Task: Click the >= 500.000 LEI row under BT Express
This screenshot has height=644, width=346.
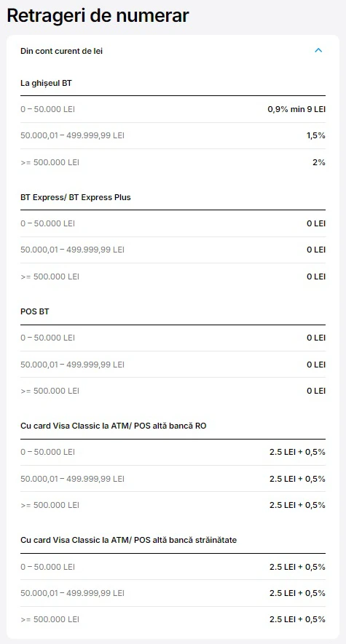Action: [173, 277]
